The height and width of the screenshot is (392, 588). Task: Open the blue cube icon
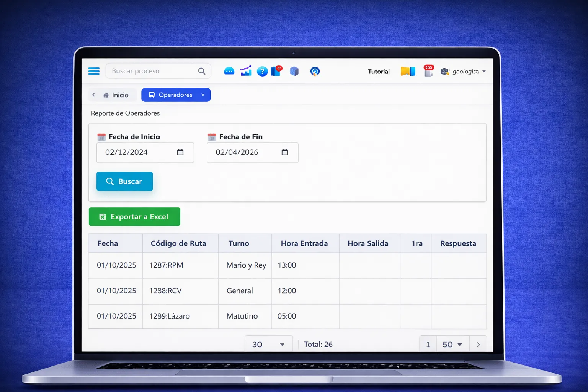[x=294, y=71]
